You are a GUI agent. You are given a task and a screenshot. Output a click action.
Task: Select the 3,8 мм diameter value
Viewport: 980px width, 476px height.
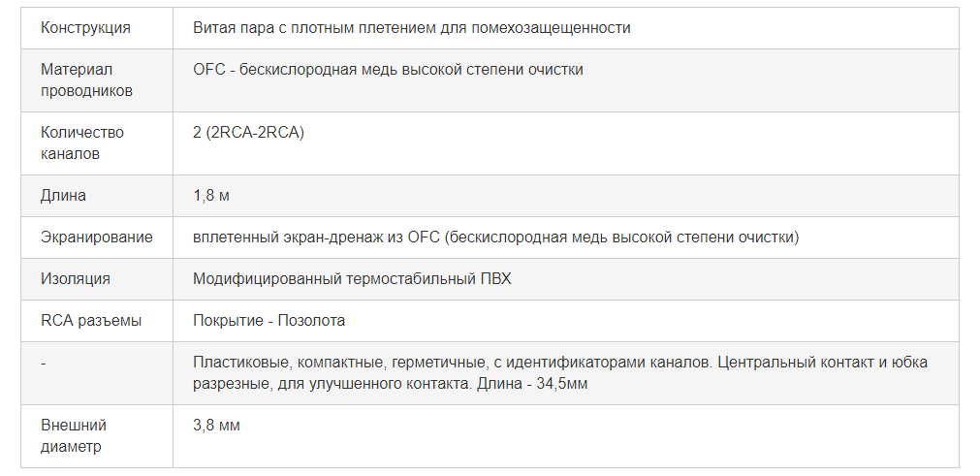coord(216,426)
